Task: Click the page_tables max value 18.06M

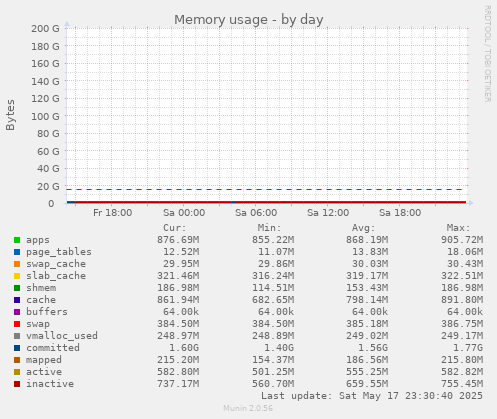Action: (x=465, y=252)
